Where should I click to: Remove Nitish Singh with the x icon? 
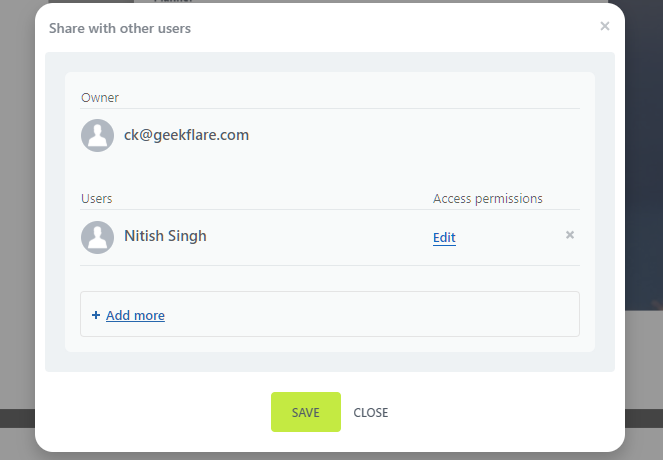pyautogui.click(x=570, y=235)
